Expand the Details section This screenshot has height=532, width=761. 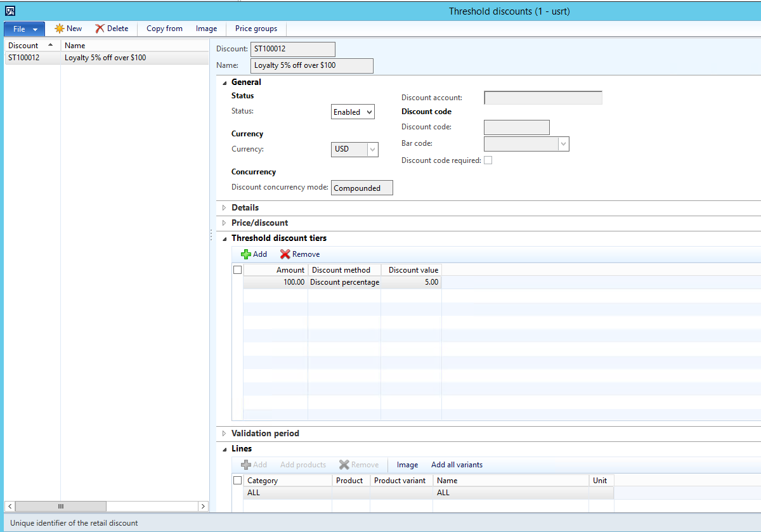224,208
